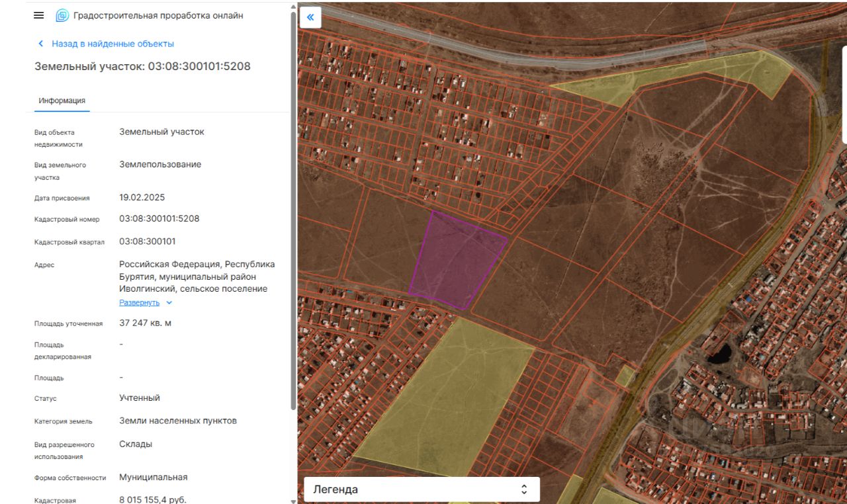The width and height of the screenshot is (847, 504).
Task: Click the date value '19.02.2025'
Action: pyautogui.click(x=142, y=197)
